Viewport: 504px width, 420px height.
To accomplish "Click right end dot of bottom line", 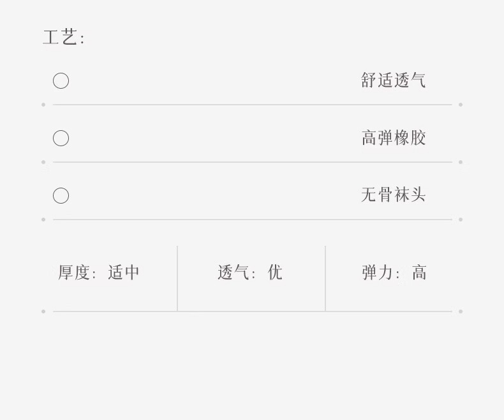I will [461, 311].
